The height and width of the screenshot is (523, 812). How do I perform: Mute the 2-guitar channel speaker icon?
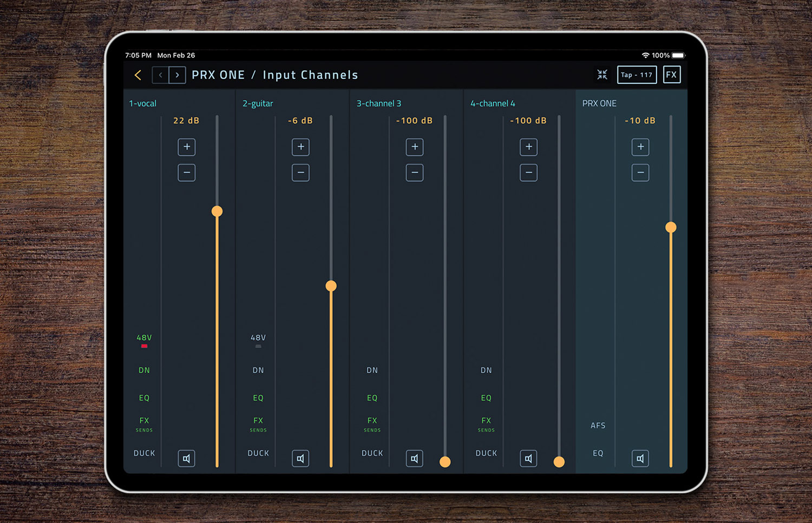tap(300, 459)
